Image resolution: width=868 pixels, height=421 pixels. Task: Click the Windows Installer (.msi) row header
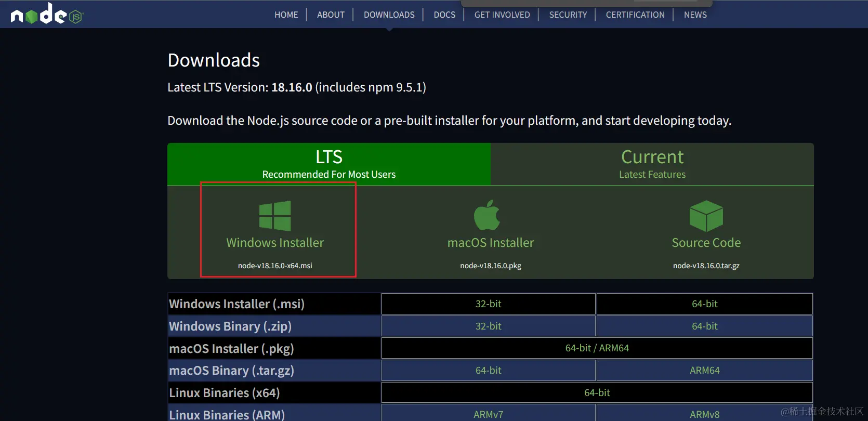point(274,304)
